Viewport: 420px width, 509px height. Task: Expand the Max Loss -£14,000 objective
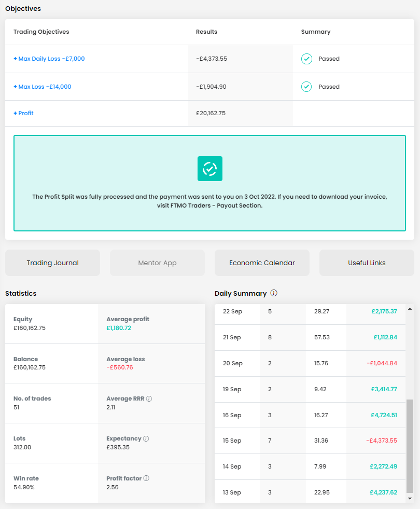[42, 87]
